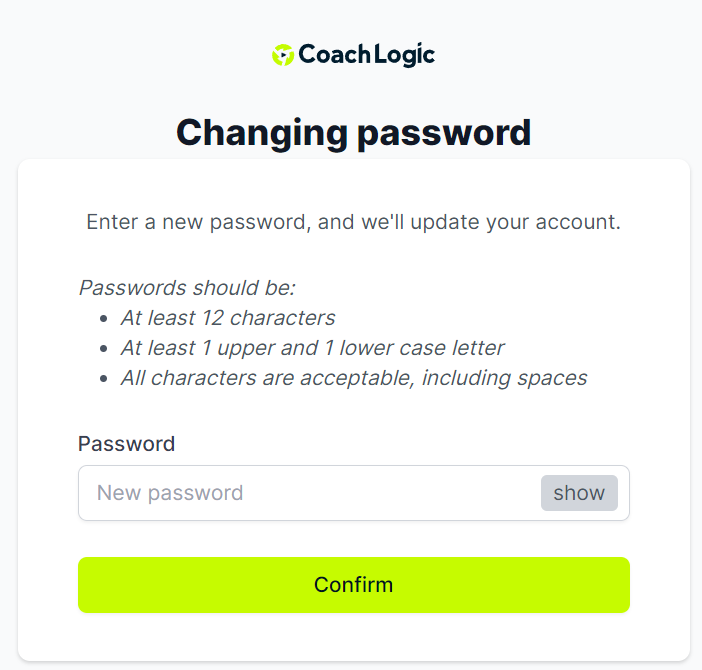Click the bullet dot before "All characters are acceptable"
702x670 pixels.
point(104,379)
